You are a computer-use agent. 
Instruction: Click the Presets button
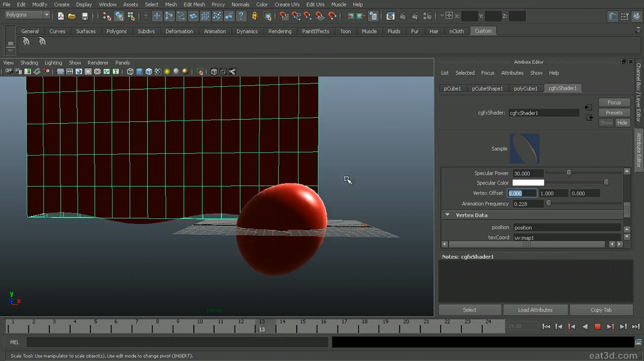(614, 113)
